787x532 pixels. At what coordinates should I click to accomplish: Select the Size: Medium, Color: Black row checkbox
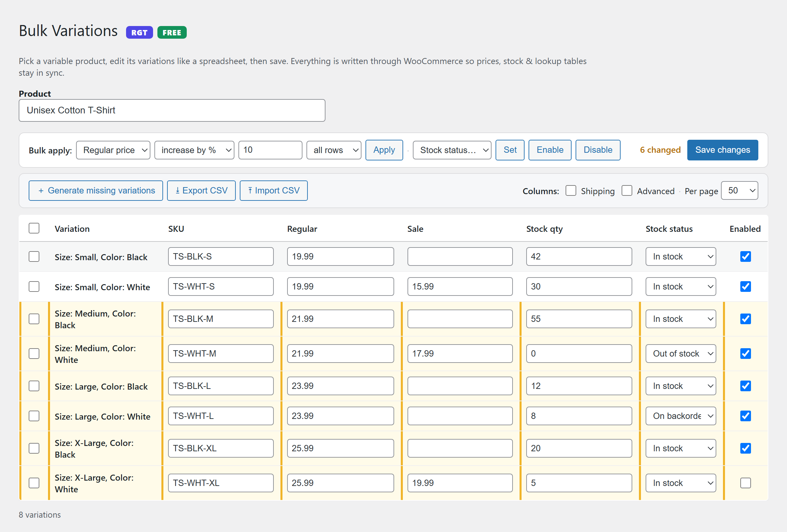tap(34, 319)
